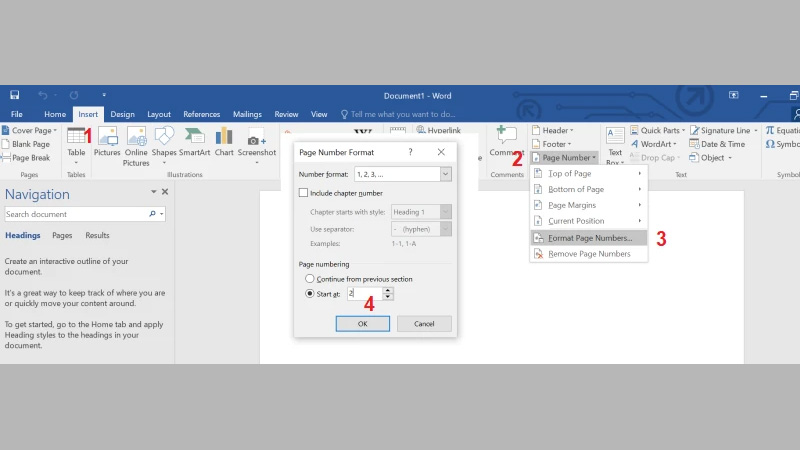Expand the Number format dropdown
This screenshot has height=450, width=800.
click(445, 174)
